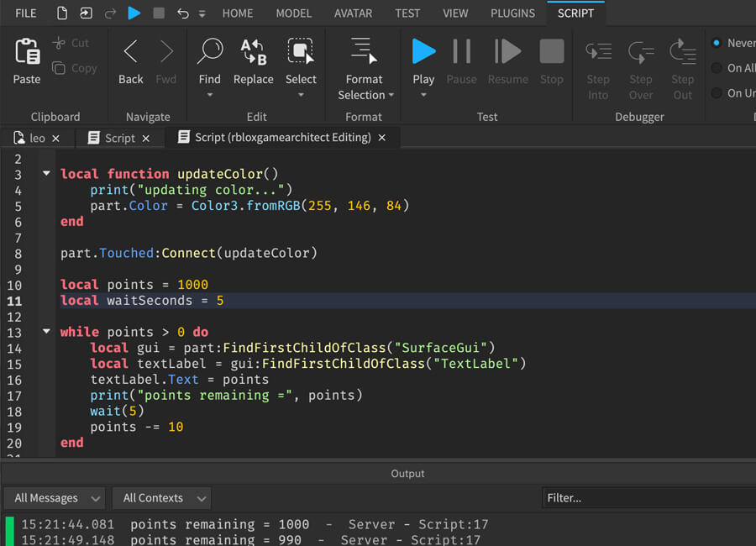
Task: Click the Select tool icon
Action: [301, 51]
